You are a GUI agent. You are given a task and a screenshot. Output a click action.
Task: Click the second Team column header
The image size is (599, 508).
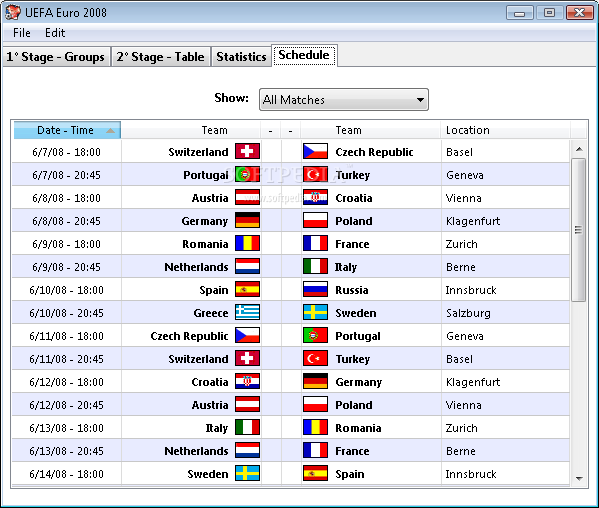(371, 130)
